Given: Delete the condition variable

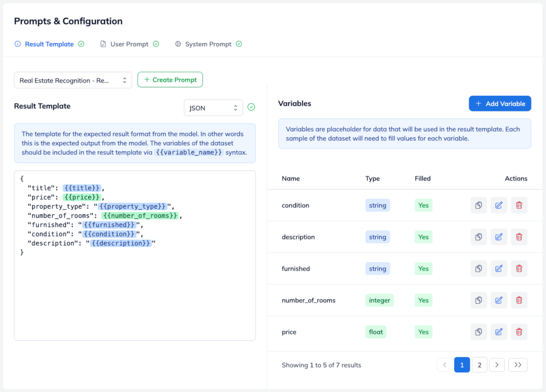Looking at the screenshot, I should click(519, 205).
